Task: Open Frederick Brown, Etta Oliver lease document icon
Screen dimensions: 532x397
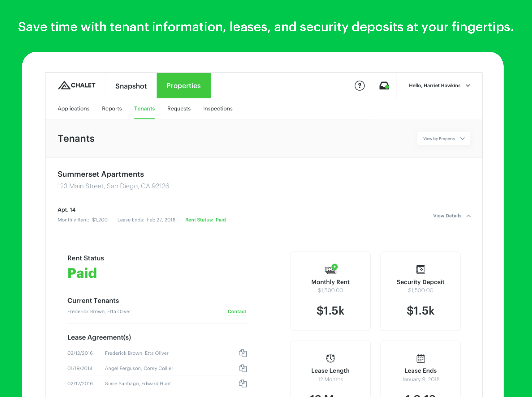Action: [243, 353]
